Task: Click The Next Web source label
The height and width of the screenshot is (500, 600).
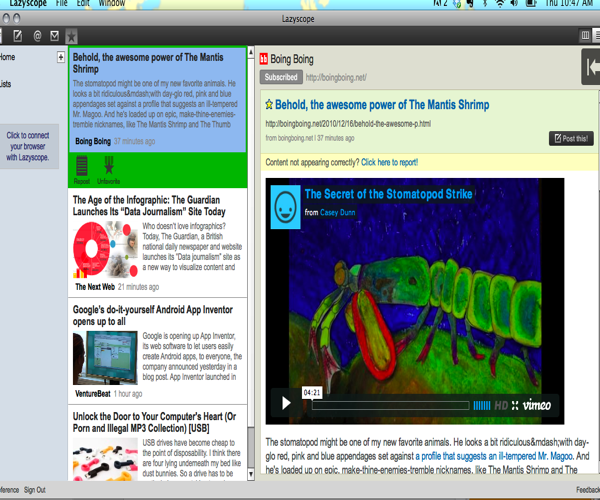Action: (95, 287)
